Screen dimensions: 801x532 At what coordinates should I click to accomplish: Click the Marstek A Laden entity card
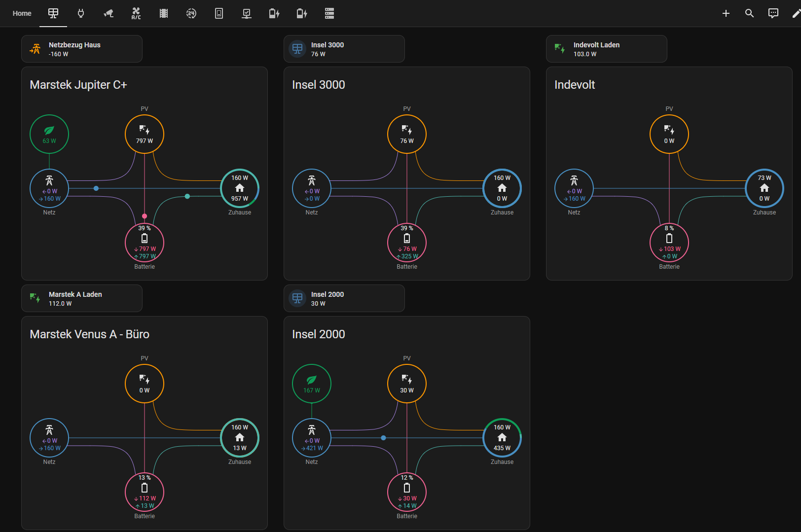(82, 298)
